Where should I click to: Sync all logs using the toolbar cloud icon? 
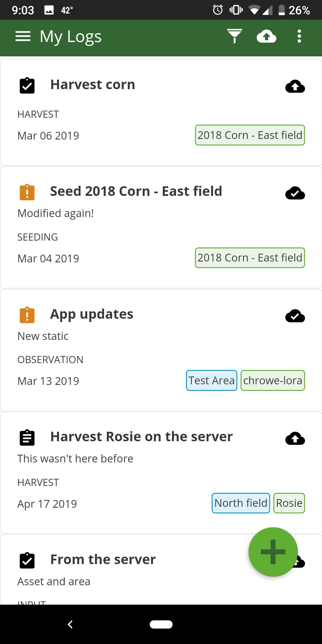tap(266, 36)
